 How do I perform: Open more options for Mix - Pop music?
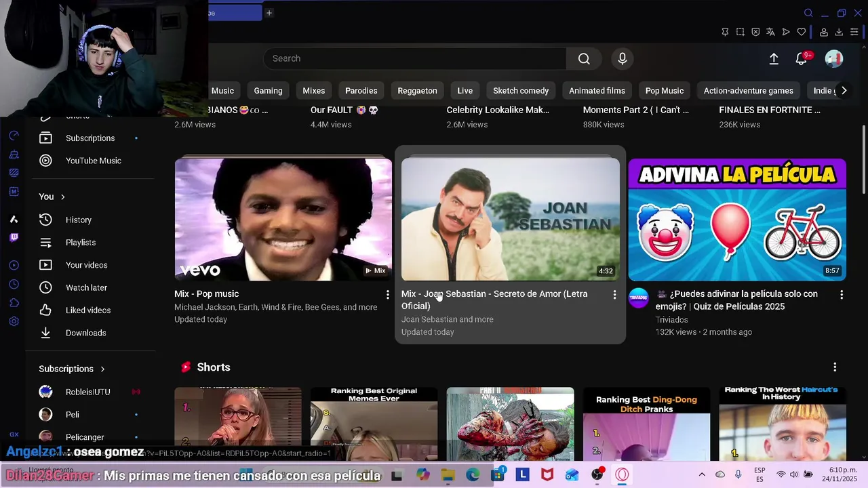[387, 294]
